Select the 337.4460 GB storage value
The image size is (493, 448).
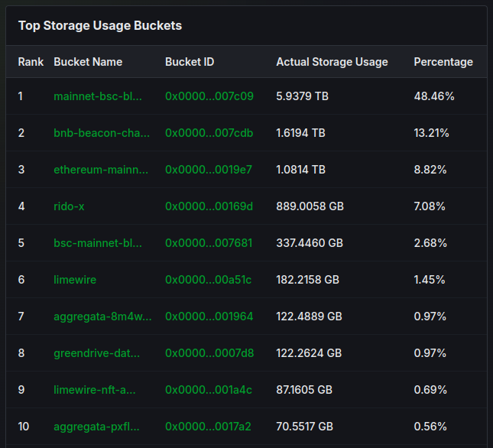pos(310,243)
